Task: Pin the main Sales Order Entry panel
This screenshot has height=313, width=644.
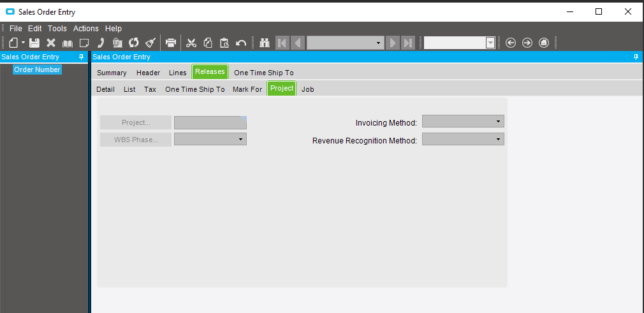Action: 636,57
